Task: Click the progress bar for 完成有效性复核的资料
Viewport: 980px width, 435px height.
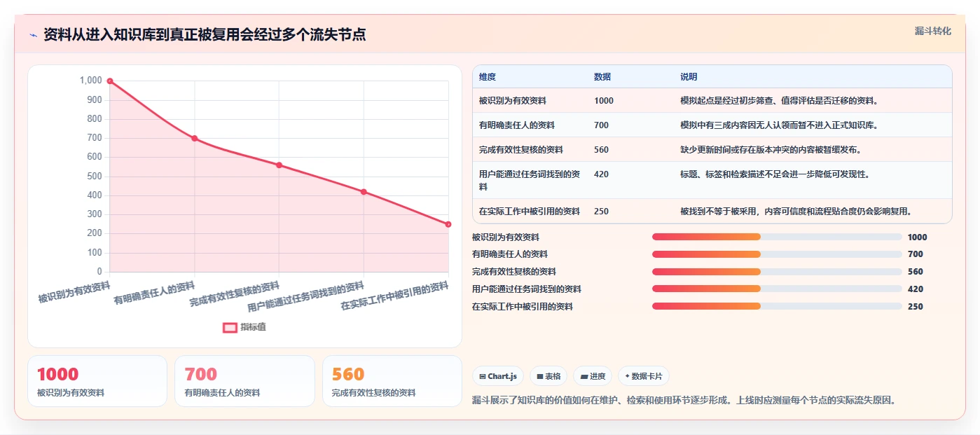Action: [x=777, y=272]
